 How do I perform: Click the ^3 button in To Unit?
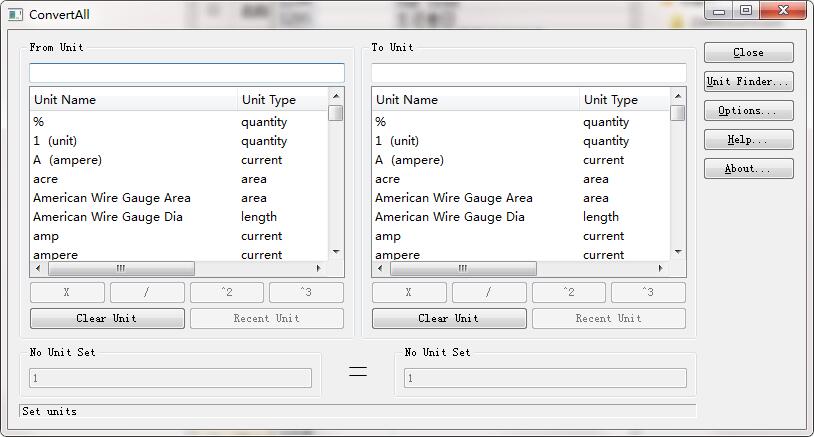[648, 292]
